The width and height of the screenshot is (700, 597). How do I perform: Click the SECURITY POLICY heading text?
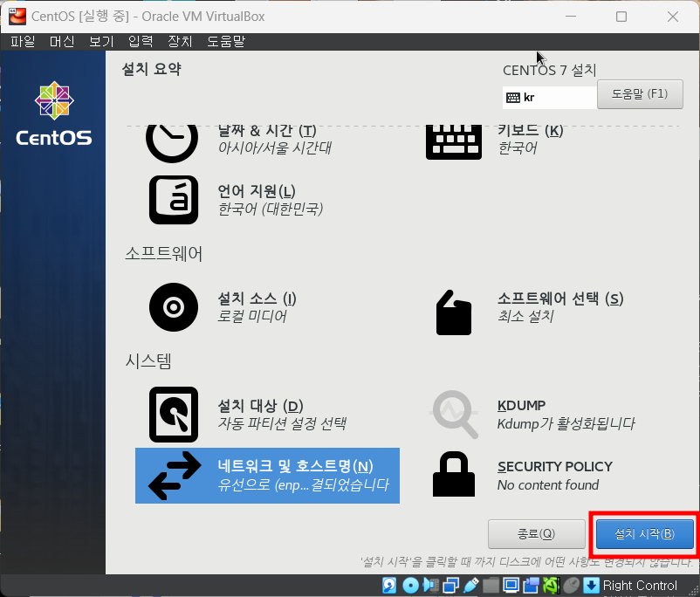555,467
